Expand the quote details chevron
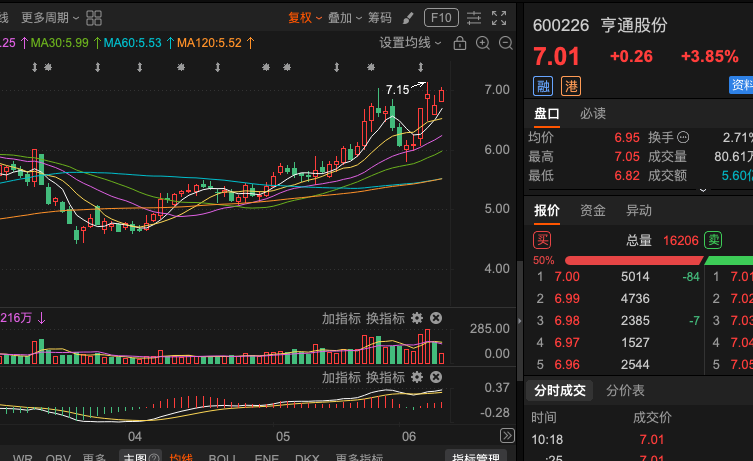This screenshot has width=753, height=461. point(703,190)
